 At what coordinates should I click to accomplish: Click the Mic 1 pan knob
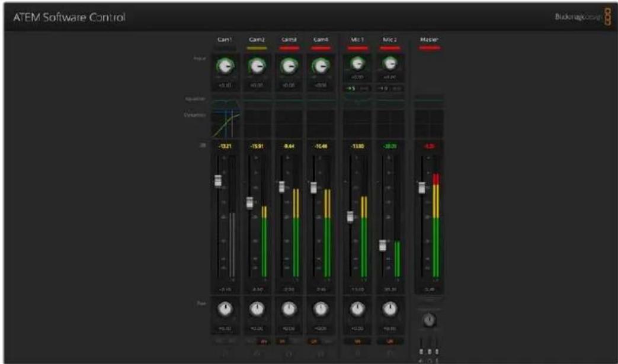click(357, 309)
